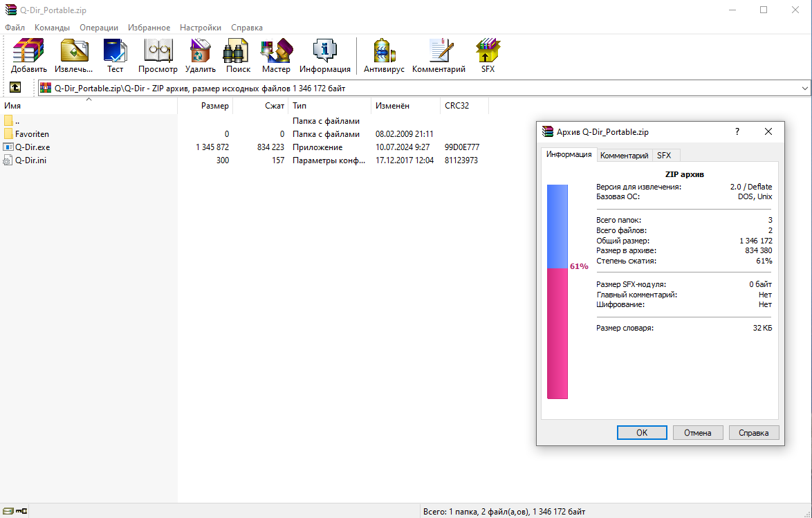
Task: Click the size value 1 345 872
Action: 212,147
